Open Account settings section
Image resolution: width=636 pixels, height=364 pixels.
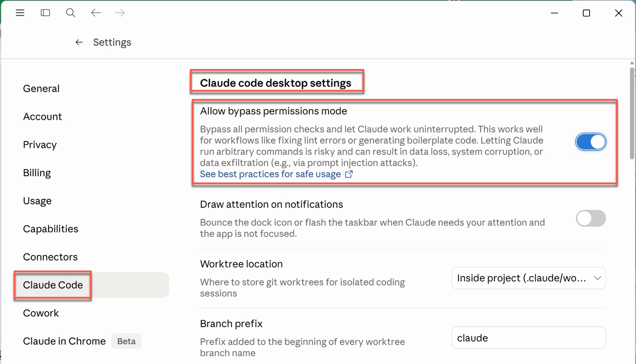42,117
